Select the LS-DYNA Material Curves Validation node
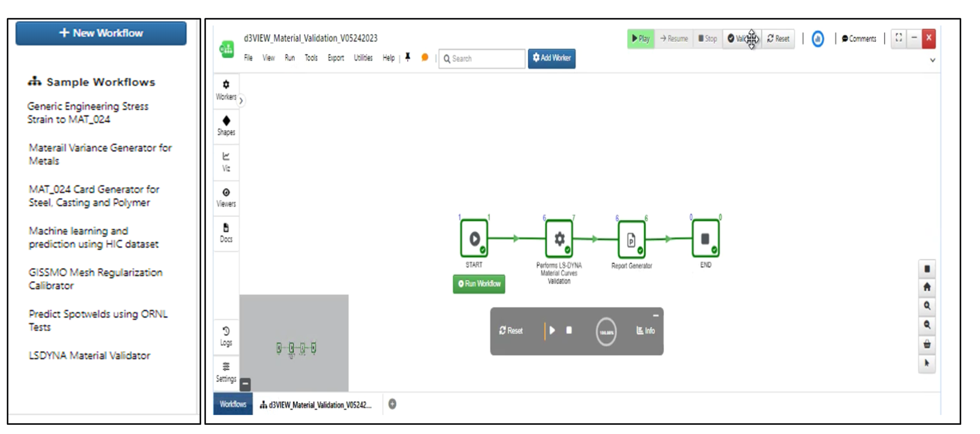980x434 pixels. pyautogui.click(x=559, y=238)
